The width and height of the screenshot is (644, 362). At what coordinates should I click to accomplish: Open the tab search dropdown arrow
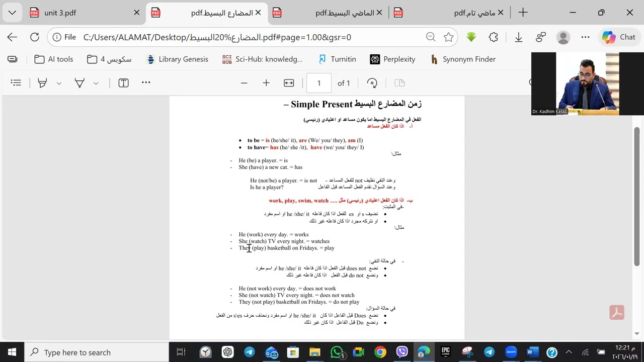coord(12,13)
